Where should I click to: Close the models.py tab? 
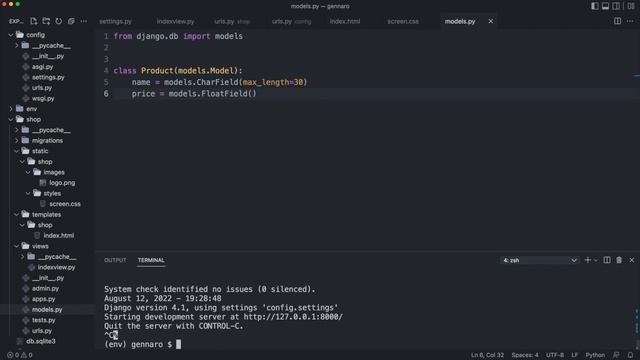pos(491,21)
